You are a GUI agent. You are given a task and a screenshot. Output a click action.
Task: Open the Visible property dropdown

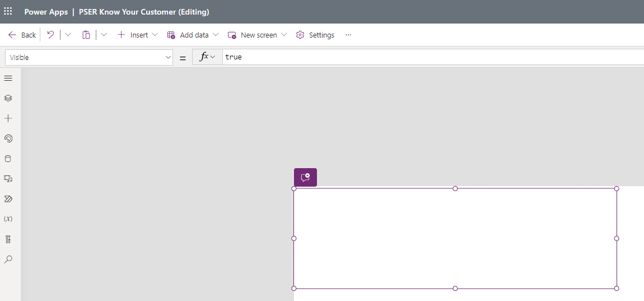pyautogui.click(x=89, y=57)
